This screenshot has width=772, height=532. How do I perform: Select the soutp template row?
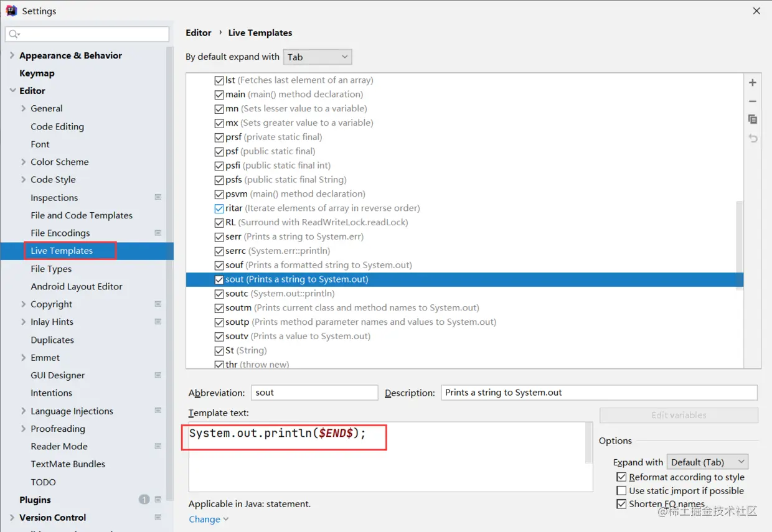pos(464,322)
